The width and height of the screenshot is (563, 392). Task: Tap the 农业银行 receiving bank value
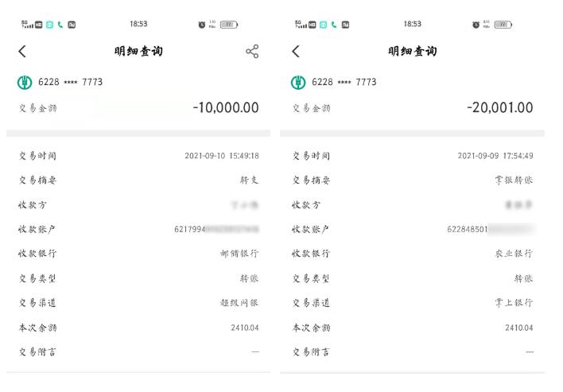(x=514, y=254)
